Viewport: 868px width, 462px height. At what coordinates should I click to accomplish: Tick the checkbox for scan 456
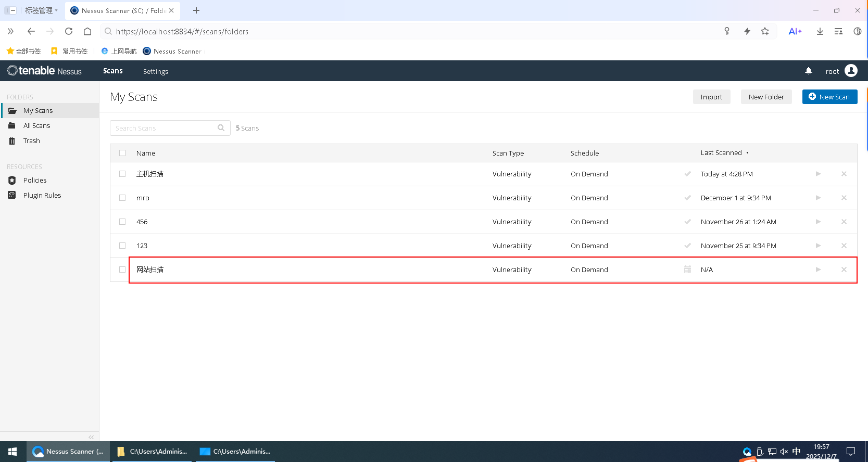tap(122, 222)
